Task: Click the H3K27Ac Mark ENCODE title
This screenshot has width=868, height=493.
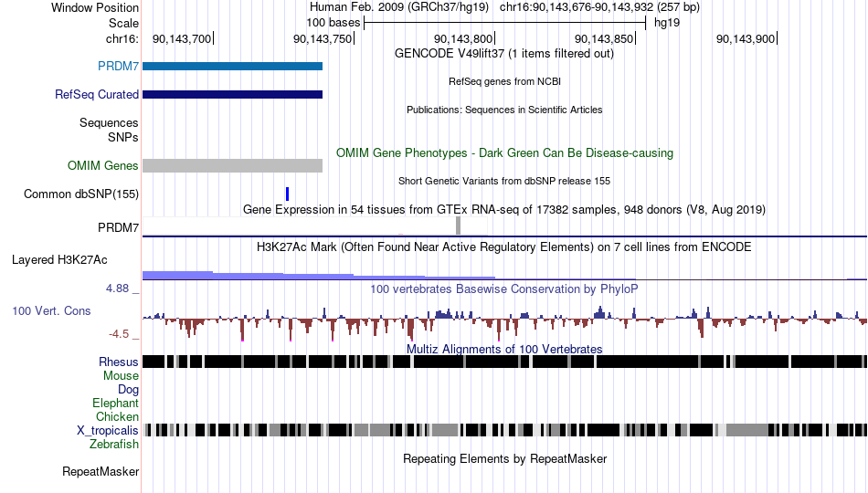Action: [x=504, y=247]
